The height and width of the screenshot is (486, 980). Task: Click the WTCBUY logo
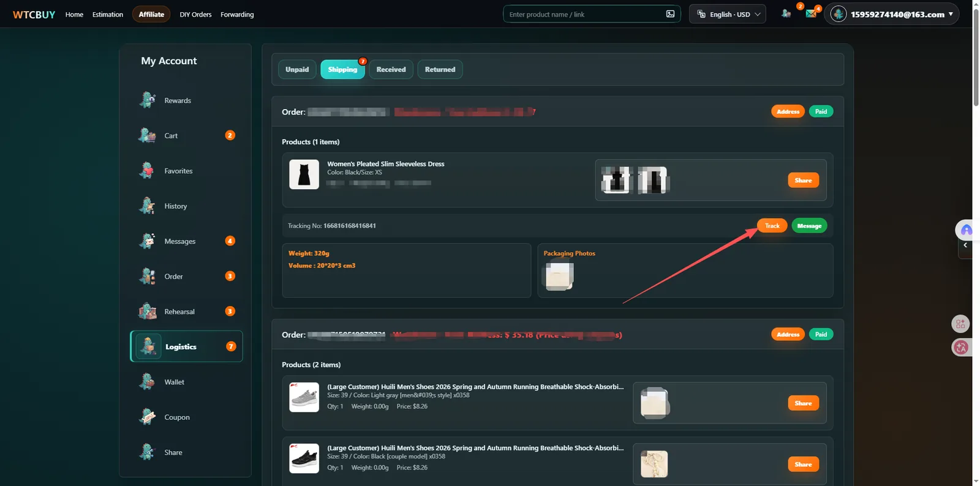point(34,14)
